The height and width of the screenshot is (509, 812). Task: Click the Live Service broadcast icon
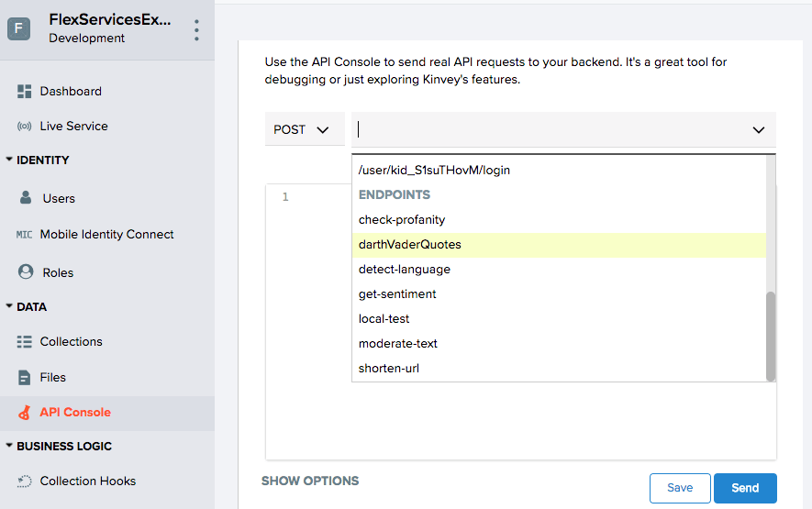(x=25, y=127)
